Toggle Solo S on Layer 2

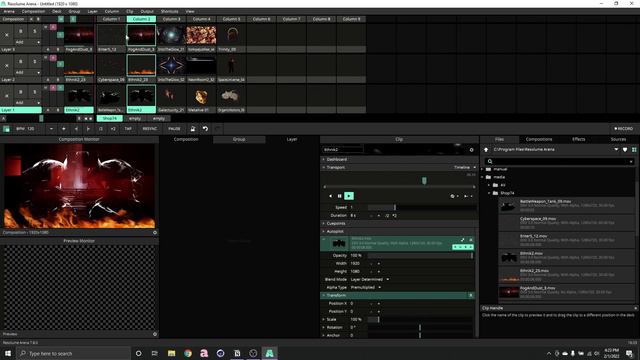(35, 61)
